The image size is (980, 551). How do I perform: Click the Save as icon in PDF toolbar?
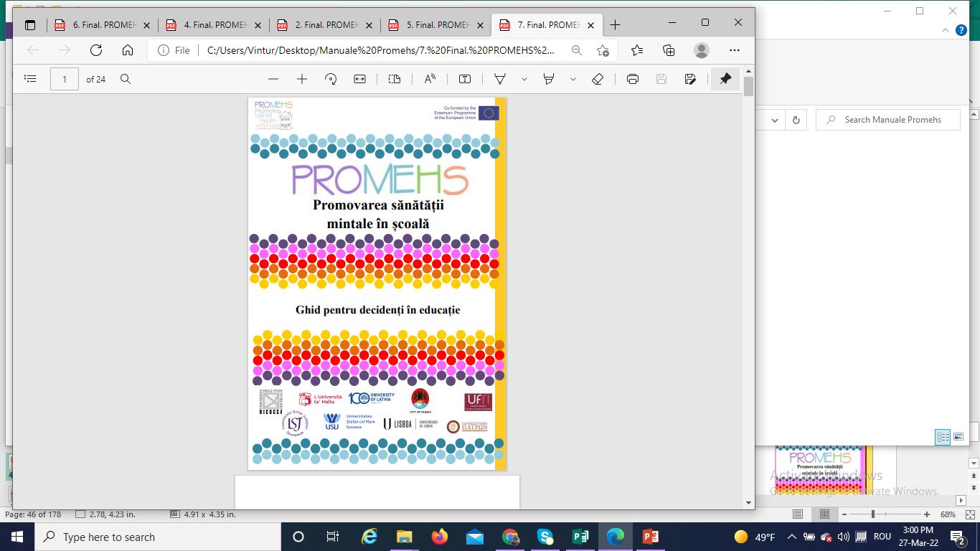click(690, 79)
